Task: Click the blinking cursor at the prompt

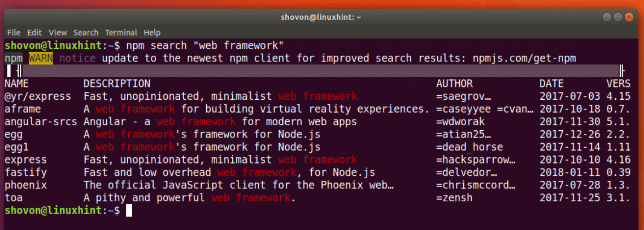Action: [129, 210]
